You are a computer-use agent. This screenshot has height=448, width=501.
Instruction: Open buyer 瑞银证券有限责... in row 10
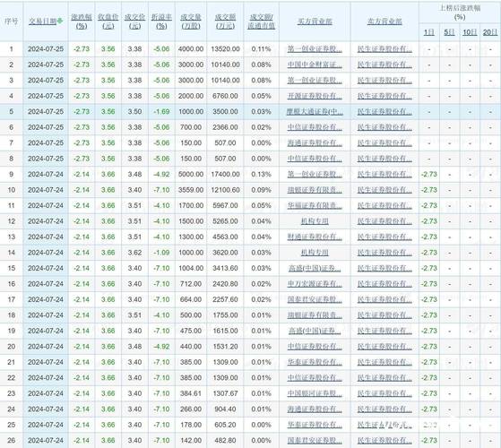click(315, 190)
